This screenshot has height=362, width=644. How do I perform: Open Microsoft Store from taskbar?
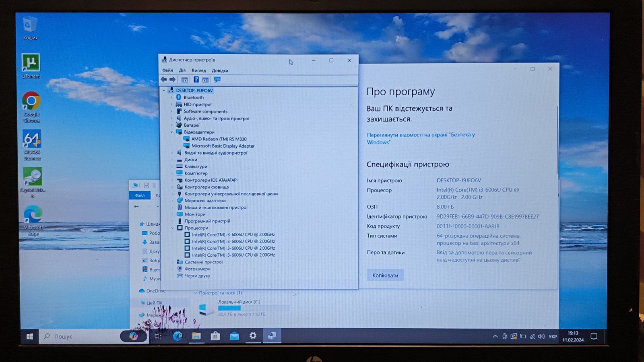coord(215,336)
